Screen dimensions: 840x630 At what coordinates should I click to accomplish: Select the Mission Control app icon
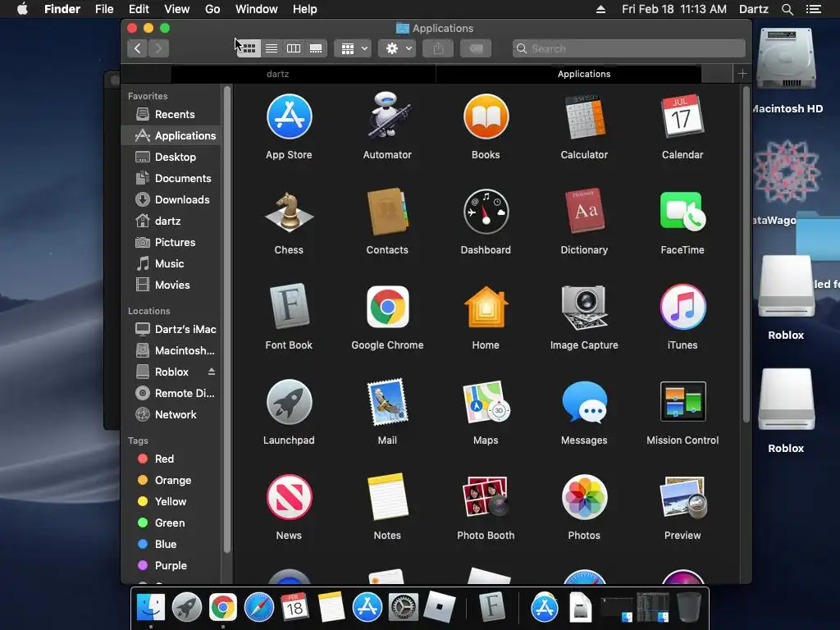[x=682, y=402]
